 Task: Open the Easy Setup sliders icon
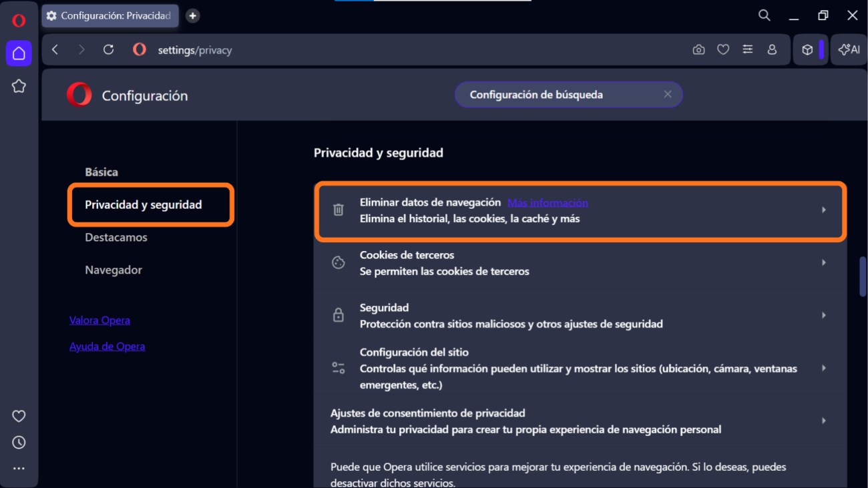[x=748, y=50]
